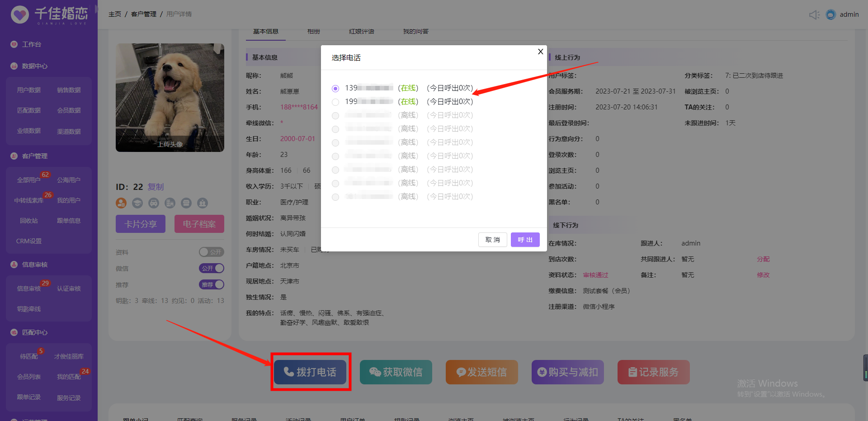Click 主页 in the breadcrumb
Viewport: 868px width, 421px height.
coord(115,14)
